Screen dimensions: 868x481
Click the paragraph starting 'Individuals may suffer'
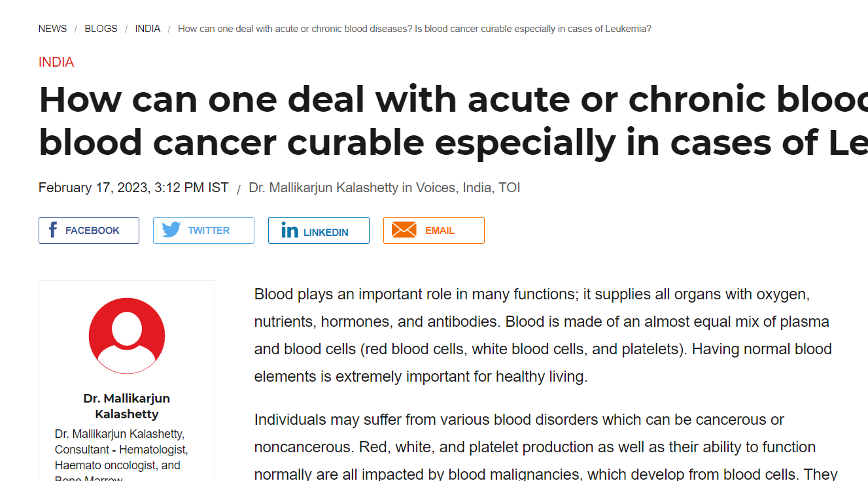click(546, 447)
